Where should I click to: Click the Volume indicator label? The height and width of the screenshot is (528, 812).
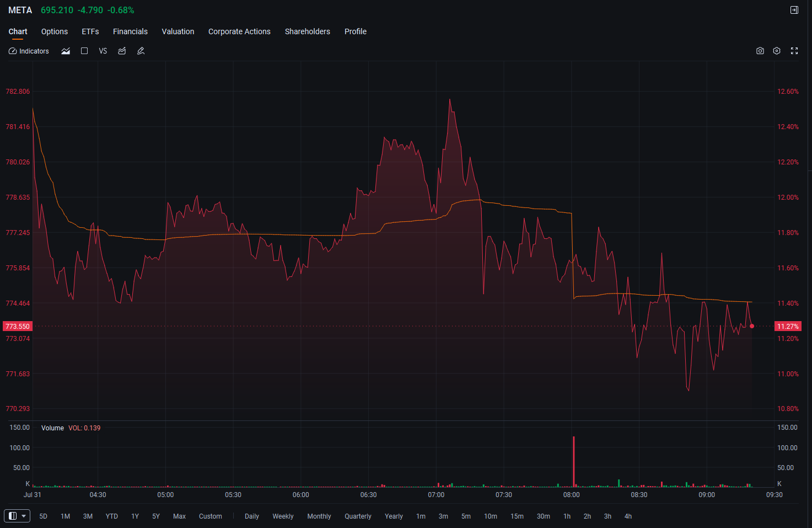click(52, 428)
